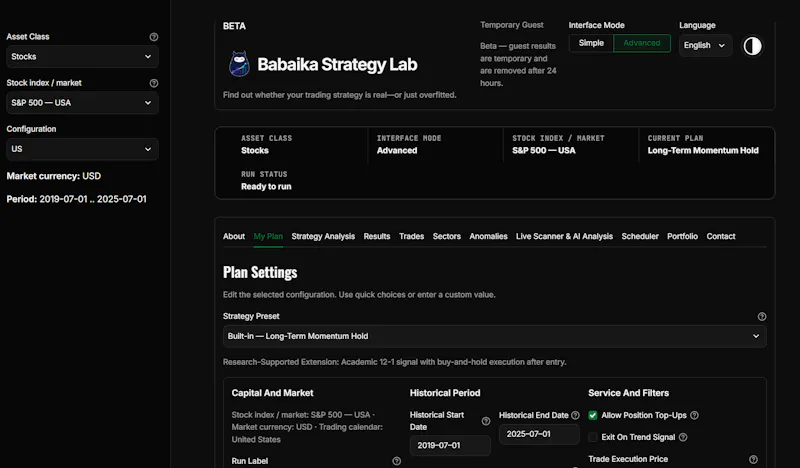Switch to the Scheduler tab
The image size is (800, 468).
pos(640,236)
